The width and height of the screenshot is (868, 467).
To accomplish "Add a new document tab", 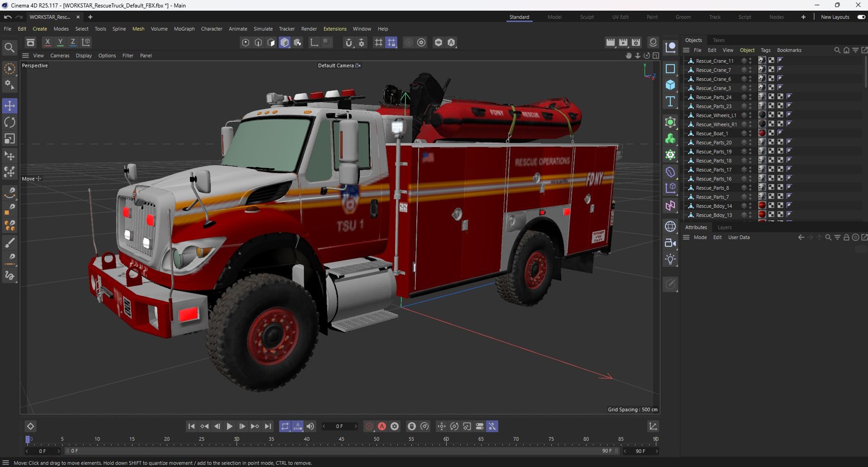I will tap(90, 17).
